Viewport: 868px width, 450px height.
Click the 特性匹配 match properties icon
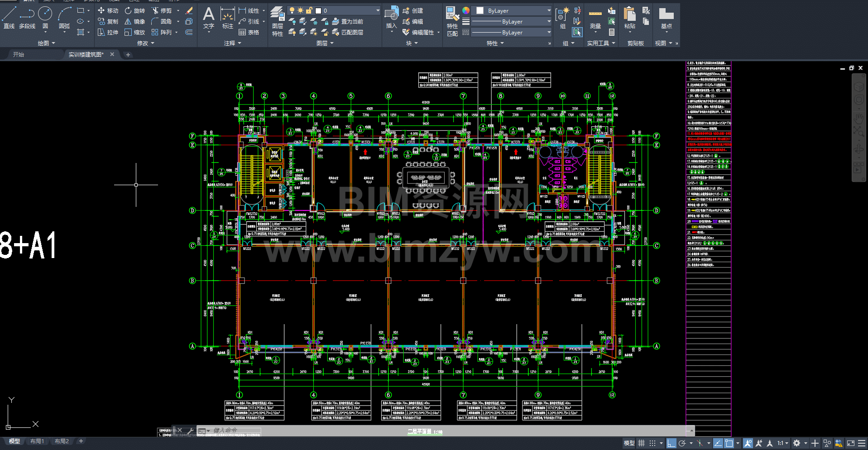pos(452,21)
